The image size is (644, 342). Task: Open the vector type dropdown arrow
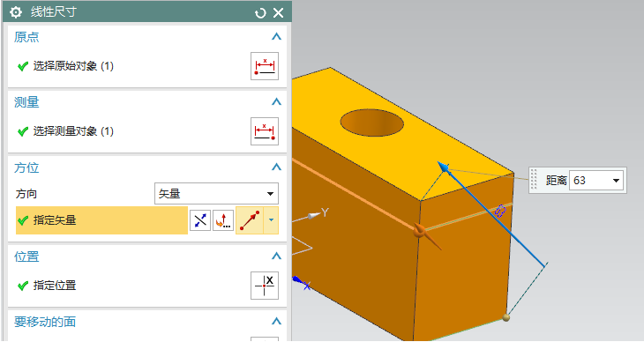pos(271,220)
